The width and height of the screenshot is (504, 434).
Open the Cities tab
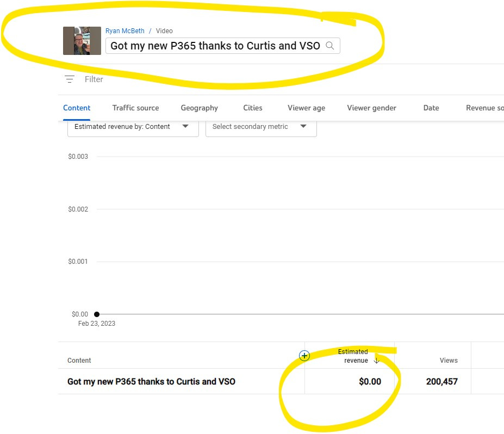click(253, 108)
